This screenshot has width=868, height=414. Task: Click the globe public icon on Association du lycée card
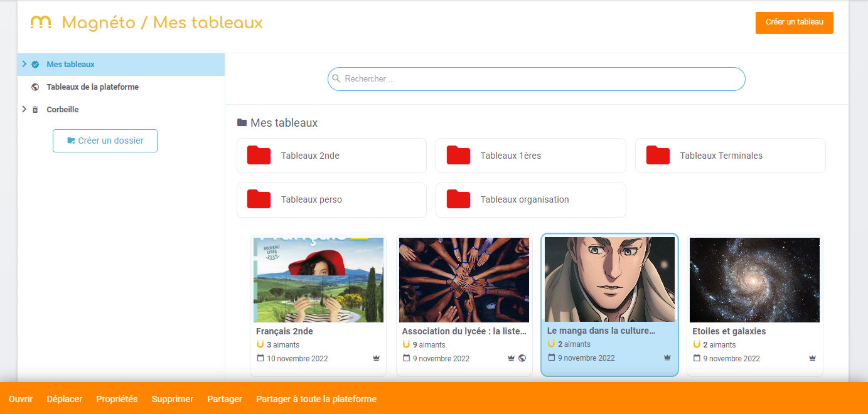pos(522,359)
